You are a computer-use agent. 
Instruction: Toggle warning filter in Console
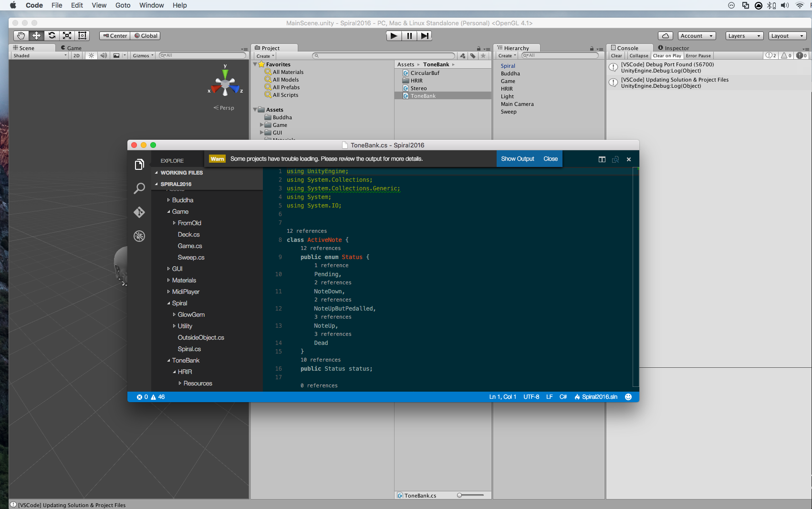tap(786, 56)
